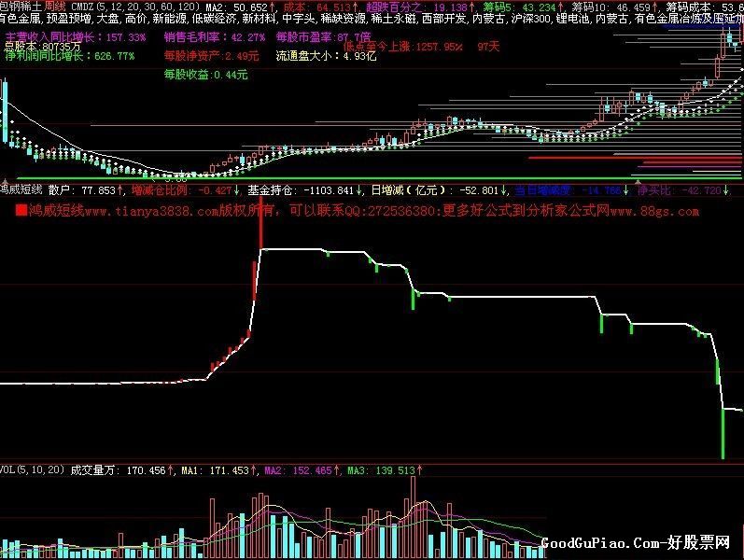Viewport: 744px width, 560px height.
Task: Click the 有色金属 sector tag
Action: coord(19,19)
